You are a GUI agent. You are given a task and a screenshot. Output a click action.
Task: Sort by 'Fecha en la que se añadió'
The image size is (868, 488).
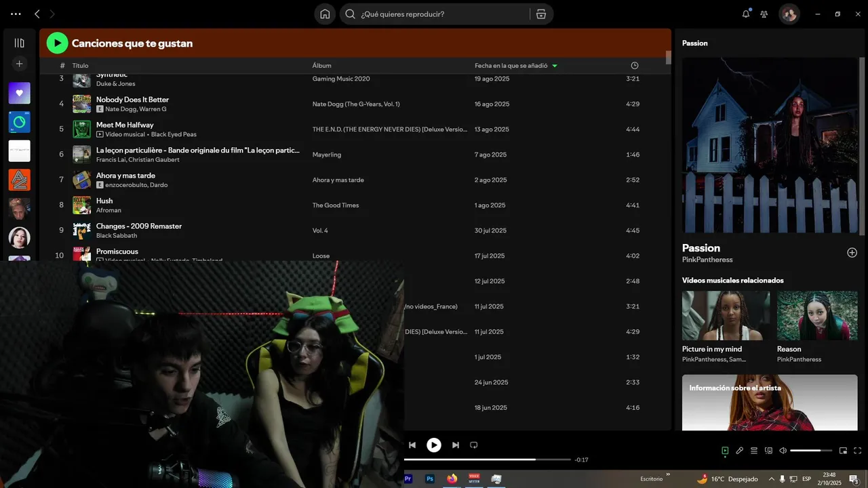pyautogui.click(x=511, y=66)
